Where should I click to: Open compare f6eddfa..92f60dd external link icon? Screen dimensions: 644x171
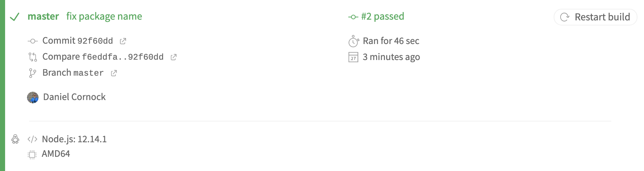(174, 57)
